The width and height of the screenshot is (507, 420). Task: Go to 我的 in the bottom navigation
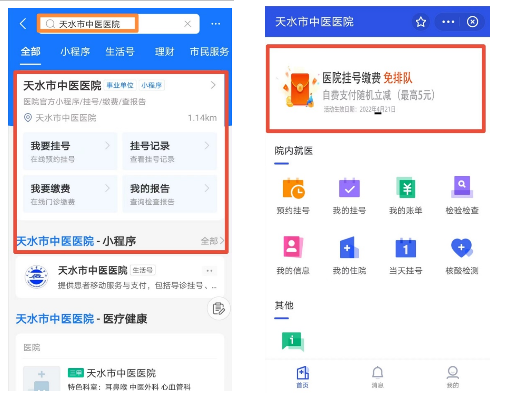point(452,377)
